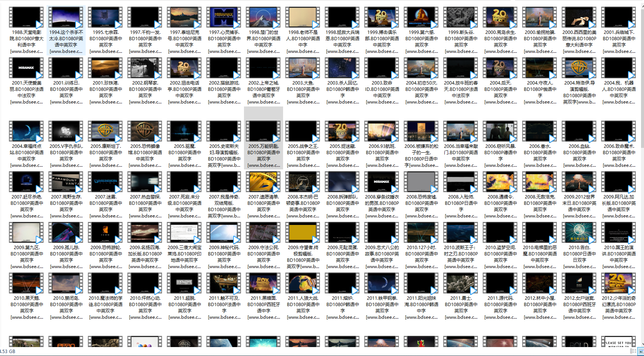
Task: Click the 2007.迷雾 Dimension Films thumbnail
Action: point(105,182)
